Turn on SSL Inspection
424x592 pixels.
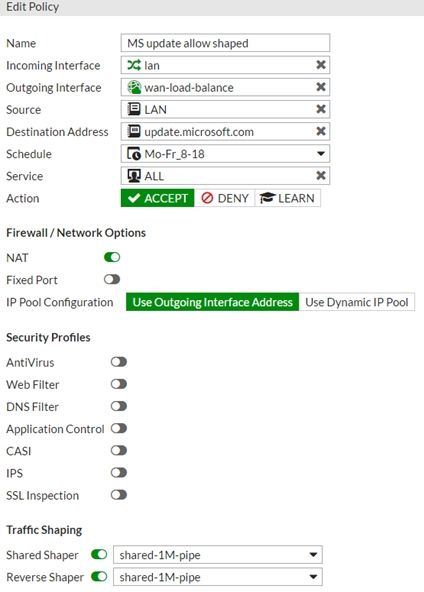[x=119, y=495]
